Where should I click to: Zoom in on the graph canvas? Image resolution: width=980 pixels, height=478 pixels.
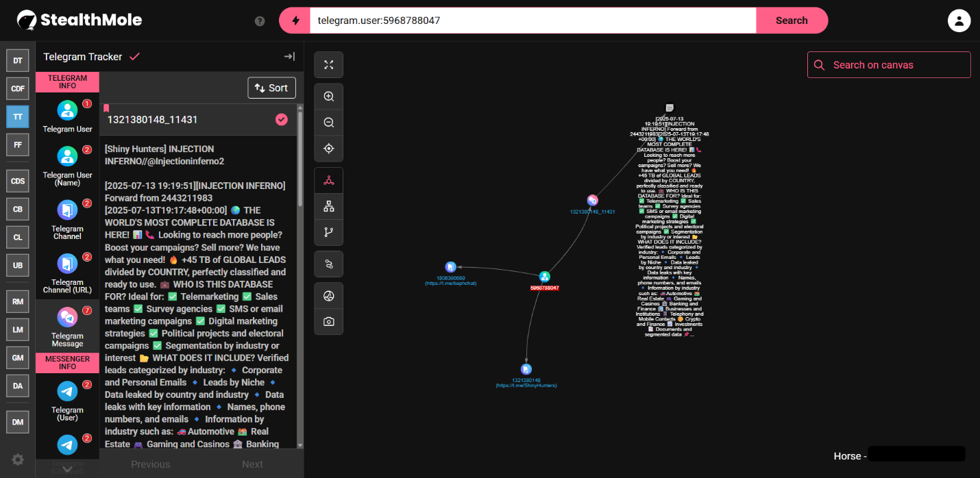pyautogui.click(x=329, y=97)
